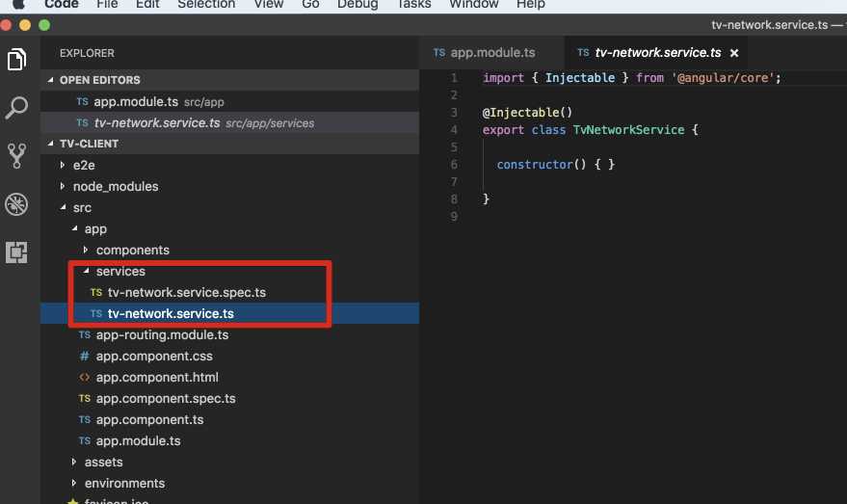Open the Code application menu
The image size is (847, 504).
[x=62, y=4]
